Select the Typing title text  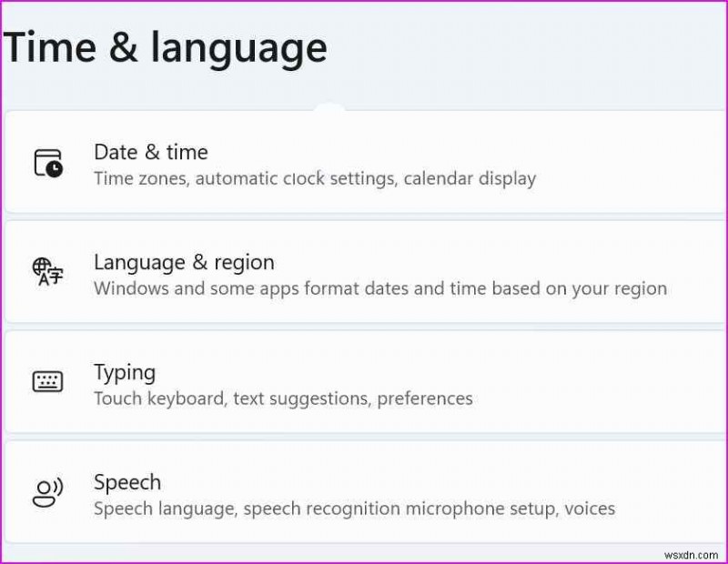[x=125, y=372]
